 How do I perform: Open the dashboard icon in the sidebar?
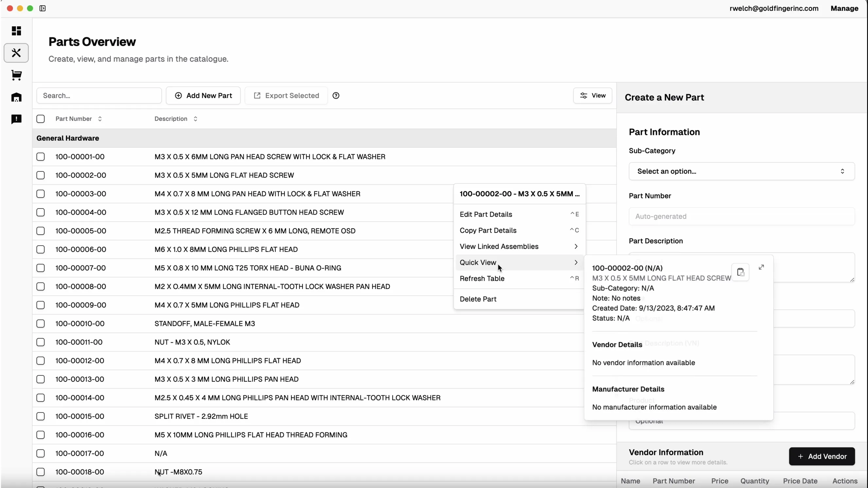[x=16, y=31]
